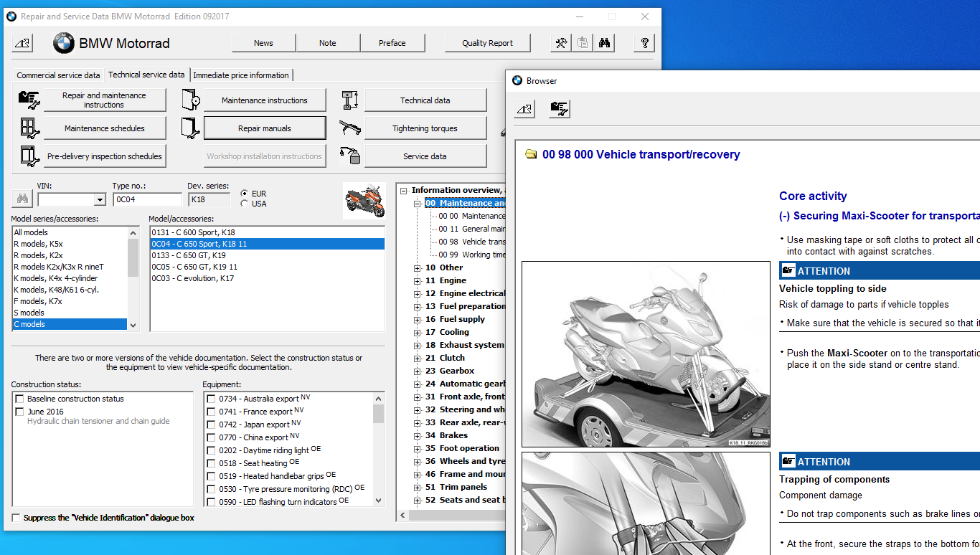The width and height of the screenshot is (980, 555).
Task: Click the Maintenance schedules grid icon
Action: coord(29,128)
